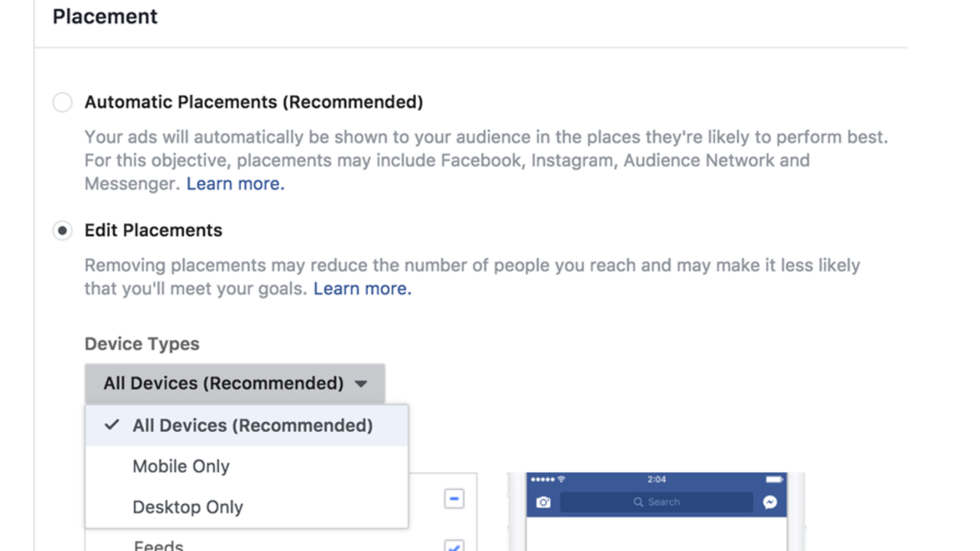Choose Desktop Only device type

[247, 507]
